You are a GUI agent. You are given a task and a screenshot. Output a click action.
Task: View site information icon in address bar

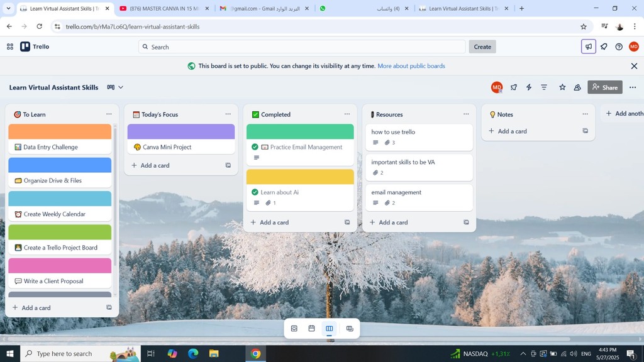(57, 26)
